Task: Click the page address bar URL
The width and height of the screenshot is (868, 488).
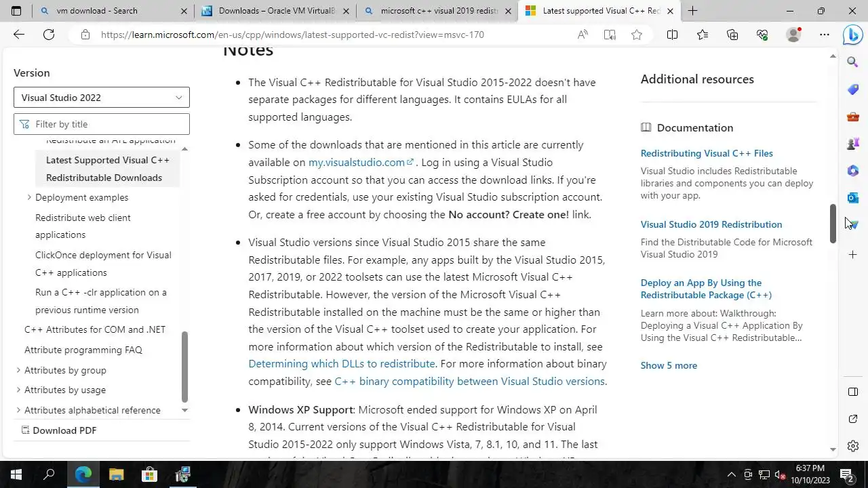Action: (x=292, y=35)
